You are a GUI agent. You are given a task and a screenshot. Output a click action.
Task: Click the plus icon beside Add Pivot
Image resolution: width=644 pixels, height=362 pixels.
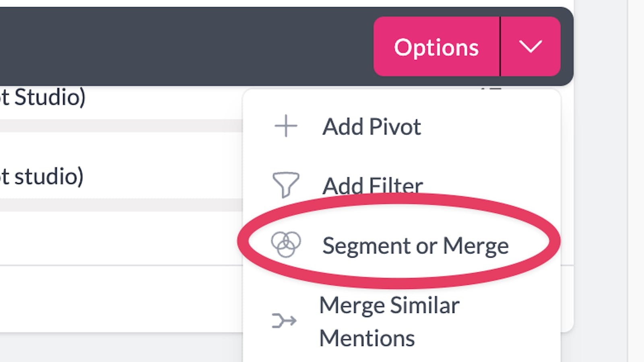[286, 126]
